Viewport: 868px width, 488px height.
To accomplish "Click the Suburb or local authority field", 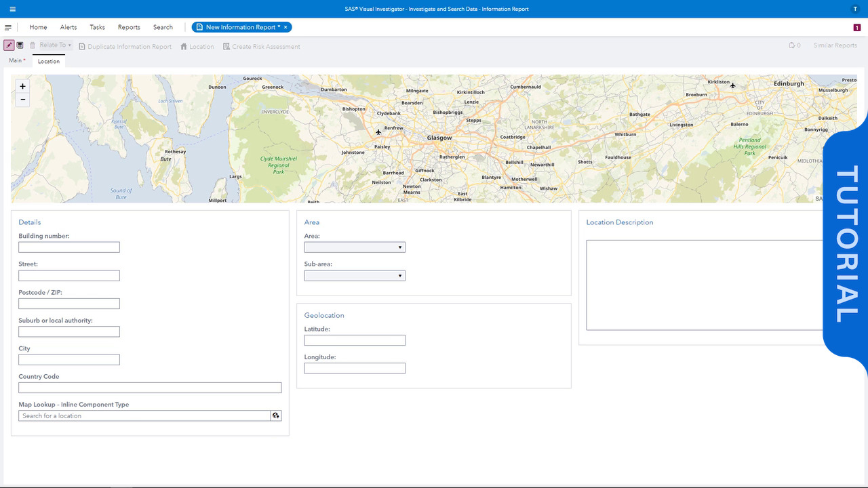I will coord(69,332).
